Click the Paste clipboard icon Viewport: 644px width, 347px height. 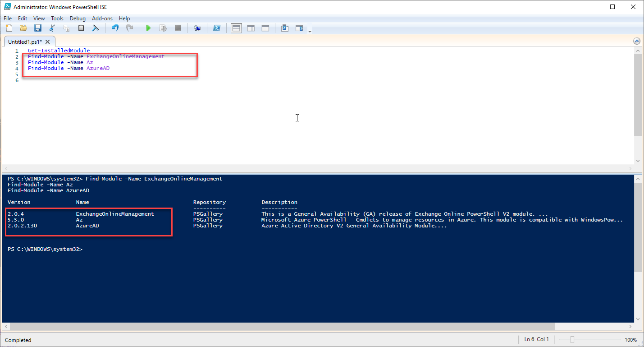[x=81, y=28]
